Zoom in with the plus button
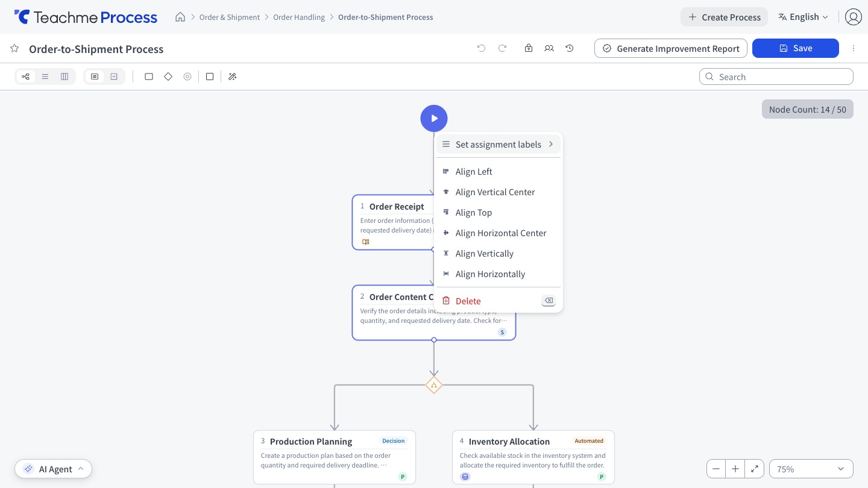 [735, 469]
